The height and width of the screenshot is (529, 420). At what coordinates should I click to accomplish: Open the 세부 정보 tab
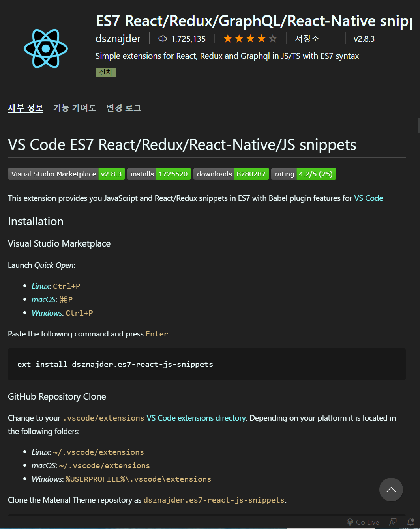pyautogui.click(x=26, y=108)
